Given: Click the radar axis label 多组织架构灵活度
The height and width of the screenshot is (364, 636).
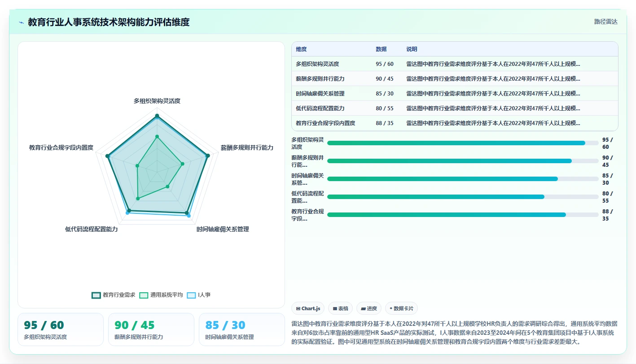Looking at the screenshot, I should click(157, 101).
